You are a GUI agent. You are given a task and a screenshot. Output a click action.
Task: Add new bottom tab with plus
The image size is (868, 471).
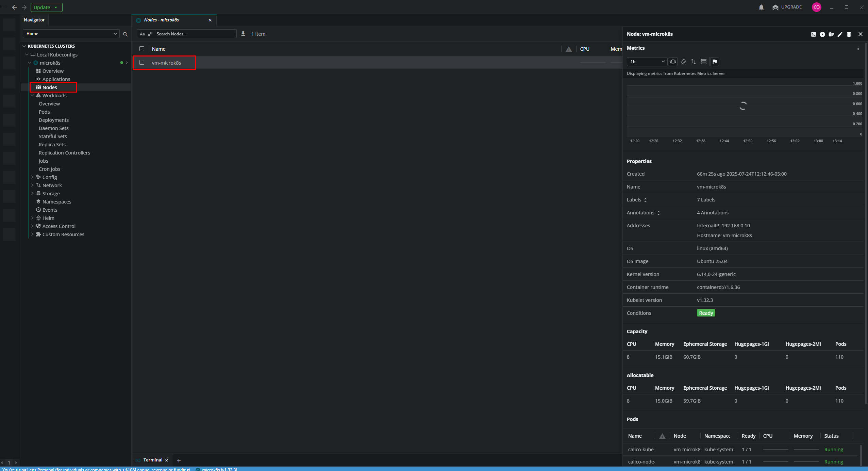pos(179,460)
